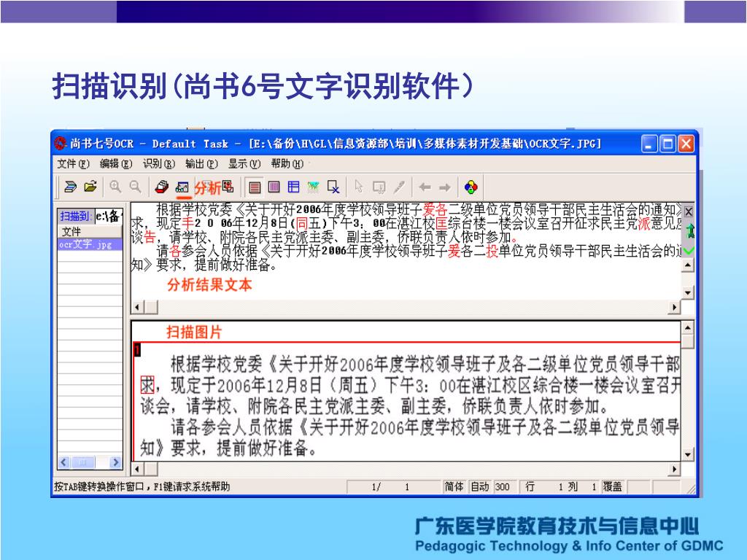
Task: Click the red scanner tray icon
Action: pos(161,187)
